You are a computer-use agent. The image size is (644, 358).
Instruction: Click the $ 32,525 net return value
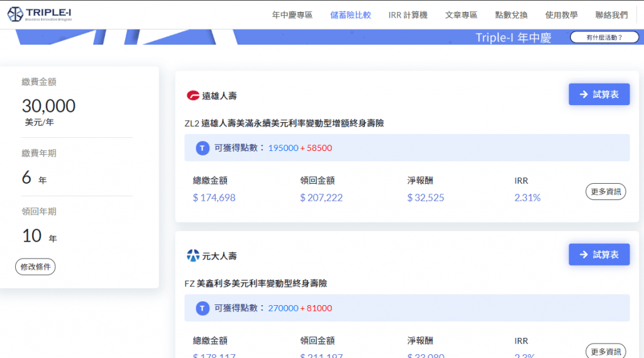426,198
